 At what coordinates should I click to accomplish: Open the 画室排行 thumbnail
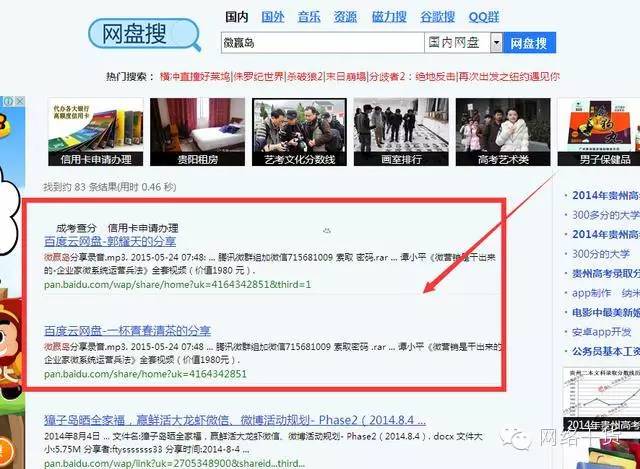pos(401,132)
